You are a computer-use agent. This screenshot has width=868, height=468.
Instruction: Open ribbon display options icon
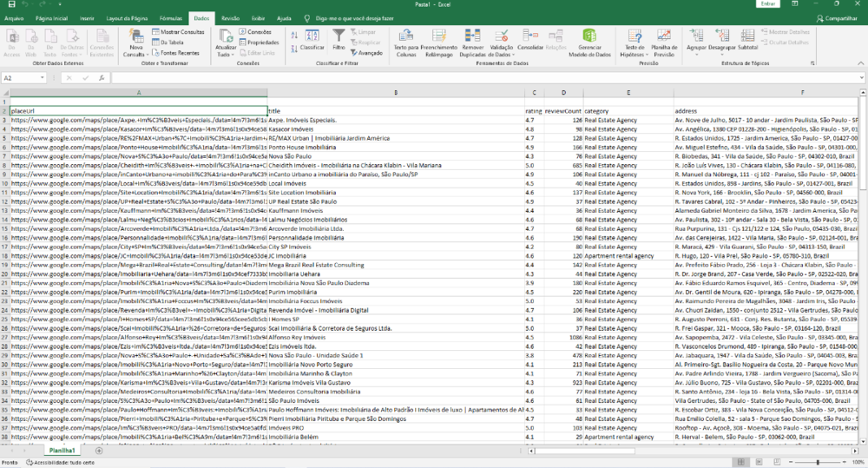point(795,3)
